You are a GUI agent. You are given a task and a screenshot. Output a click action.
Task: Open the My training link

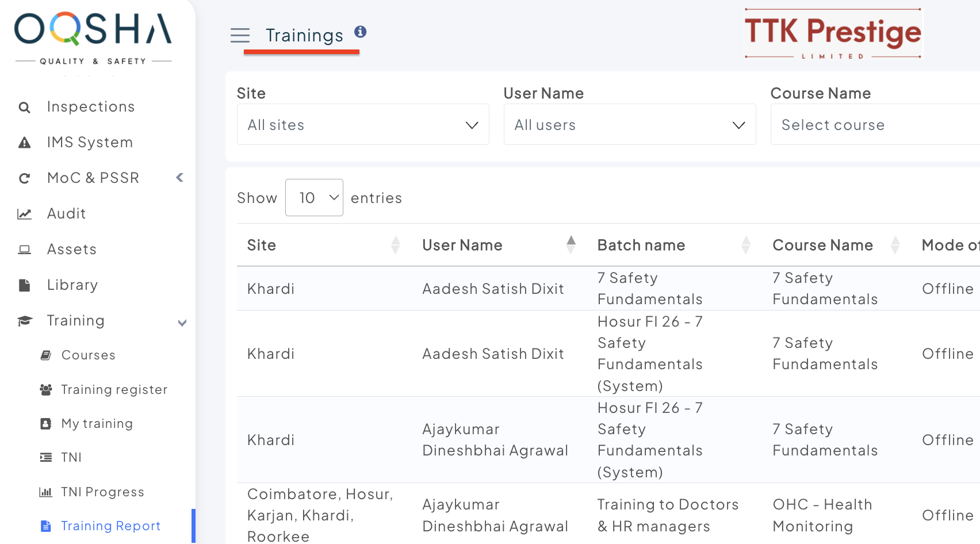pyautogui.click(x=97, y=424)
